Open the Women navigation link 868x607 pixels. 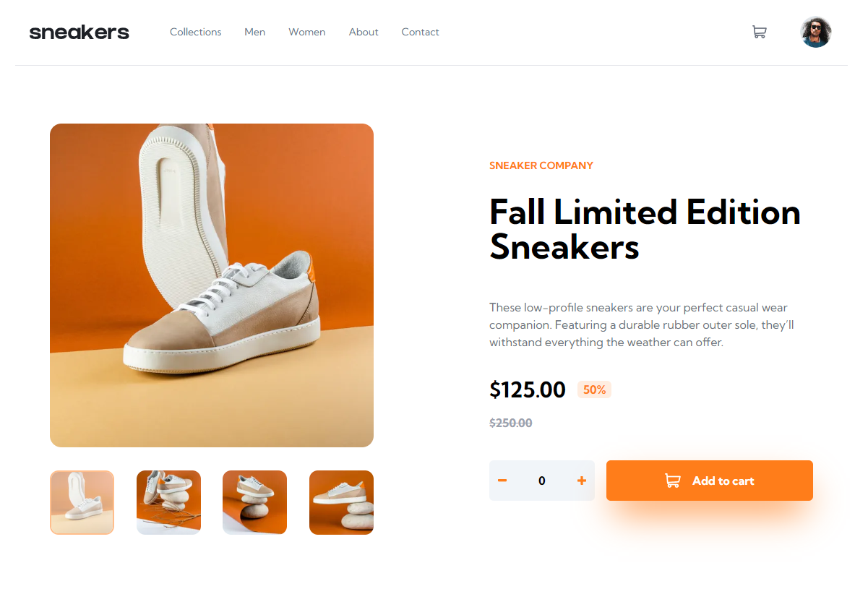click(x=307, y=32)
